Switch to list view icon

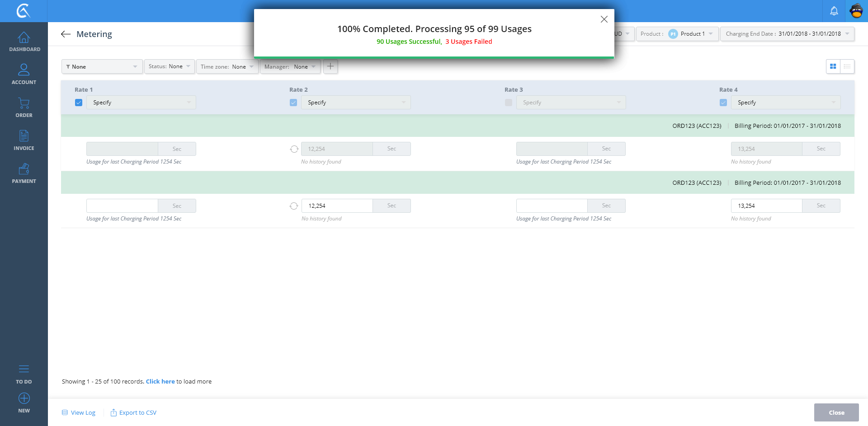847,66
